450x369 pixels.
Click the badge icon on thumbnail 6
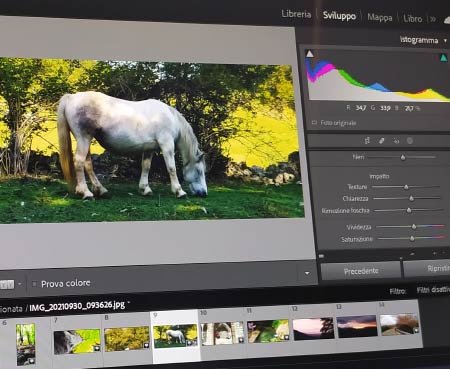(x=31, y=361)
